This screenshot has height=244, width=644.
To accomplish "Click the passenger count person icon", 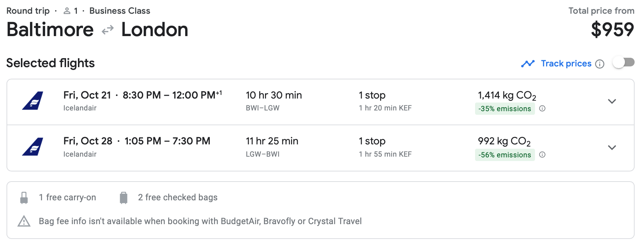I will [x=67, y=11].
